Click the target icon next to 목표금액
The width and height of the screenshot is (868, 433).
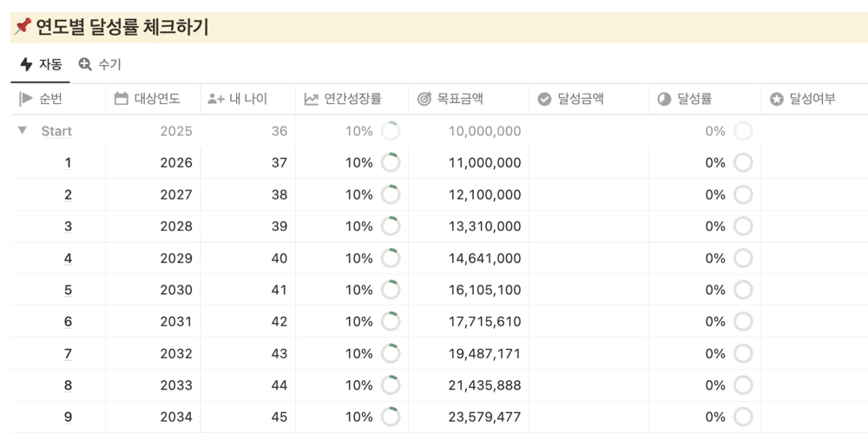click(x=424, y=99)
